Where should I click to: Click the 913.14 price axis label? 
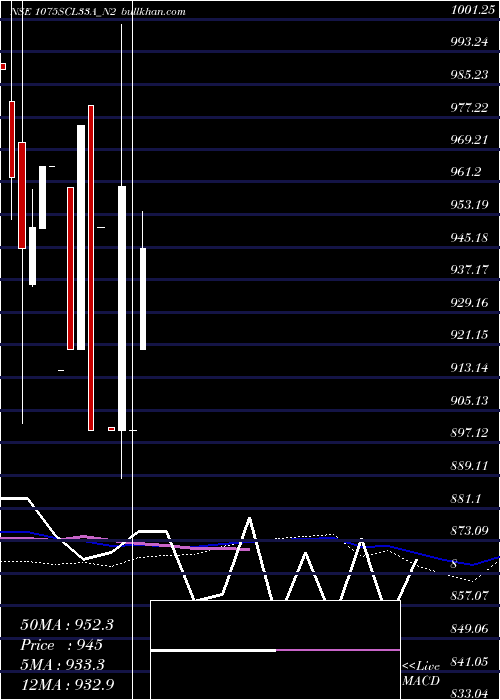pos(469,367)
